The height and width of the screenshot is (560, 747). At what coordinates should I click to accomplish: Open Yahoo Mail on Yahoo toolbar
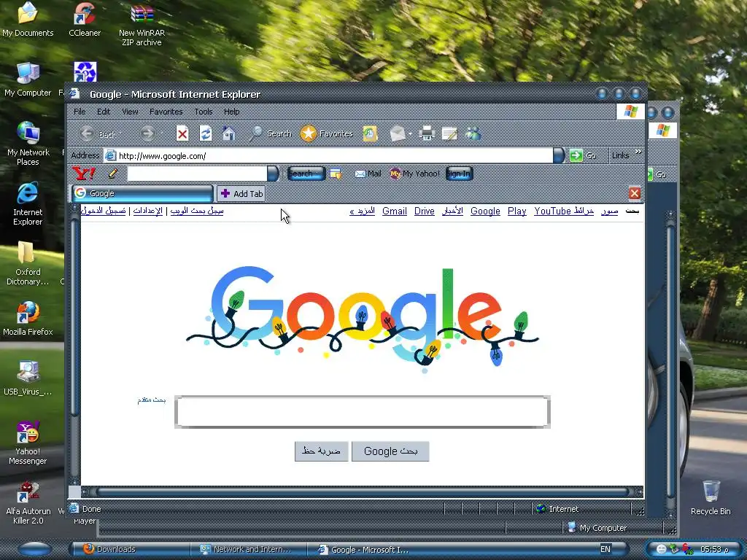pyautogui.click(x=368, y=174)
